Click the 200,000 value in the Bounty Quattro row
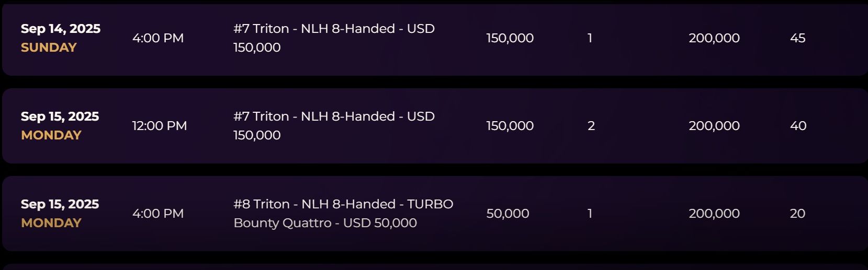This screenshot has width=868, height=270. tap(714, 214)
